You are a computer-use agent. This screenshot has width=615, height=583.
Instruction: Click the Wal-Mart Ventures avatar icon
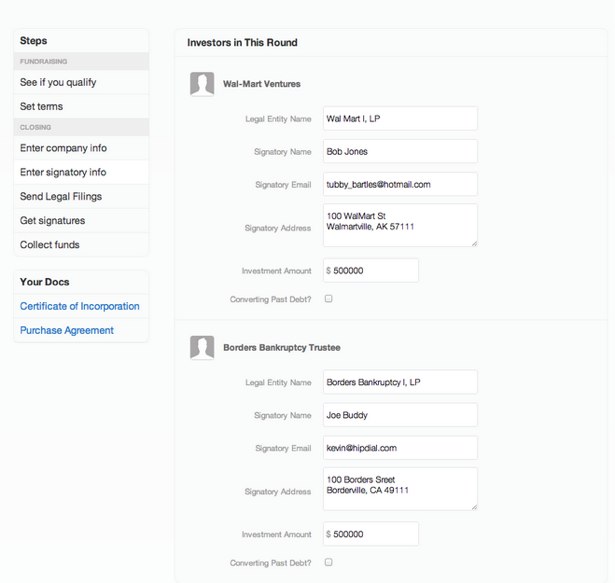pos(202,84)
